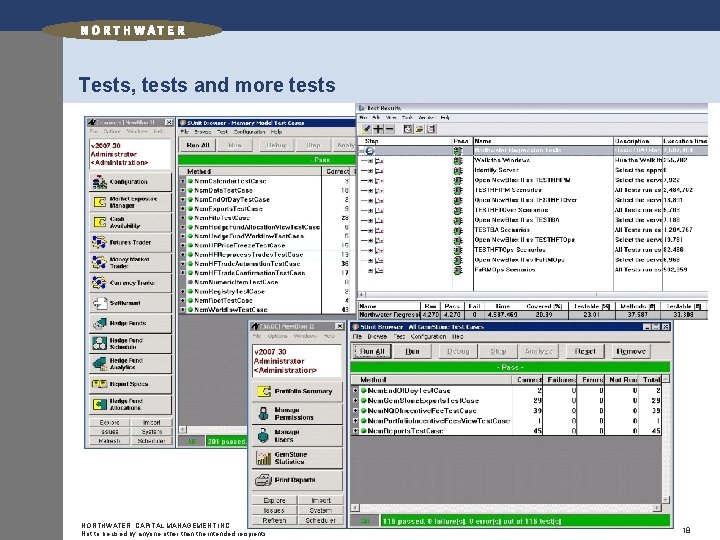Expand NcmReportsTestCase tree node

pos(355,431)
